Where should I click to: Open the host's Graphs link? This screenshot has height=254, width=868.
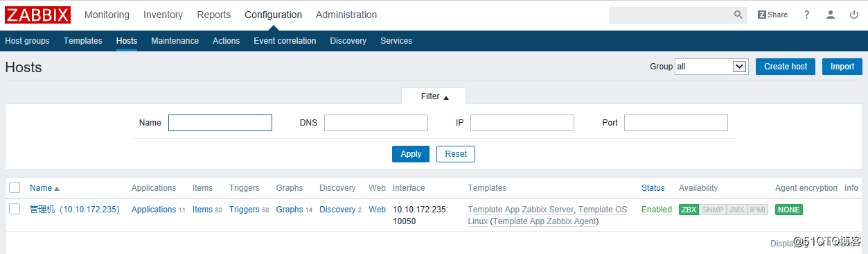pyautogui.click(x=290, y=210)
